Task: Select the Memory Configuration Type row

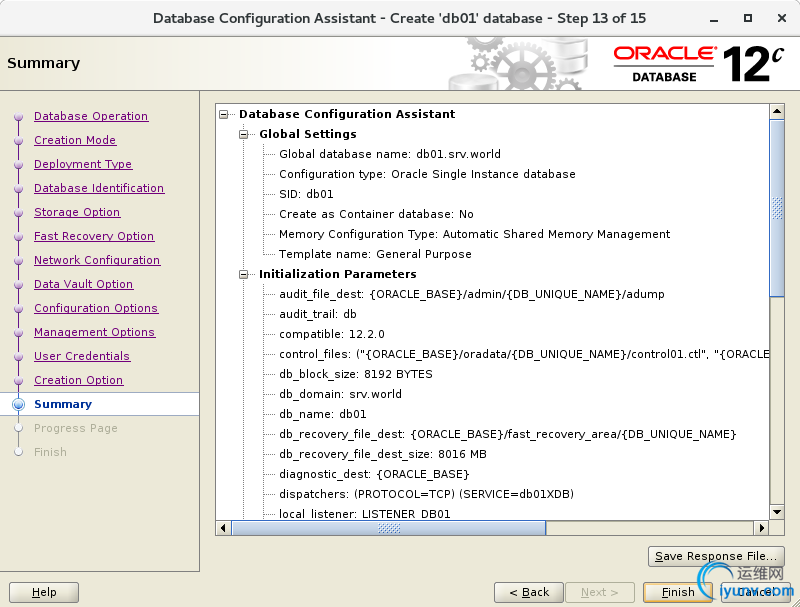Action: (x=474, y=234)
